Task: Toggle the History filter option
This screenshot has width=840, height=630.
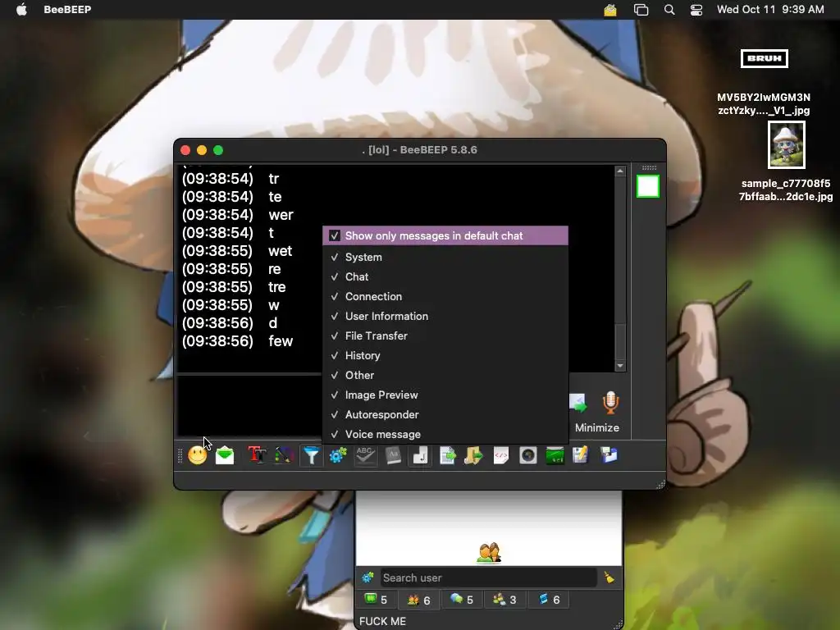Action: (445, 356)
